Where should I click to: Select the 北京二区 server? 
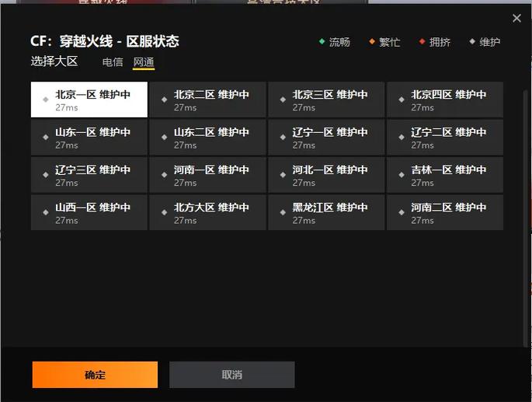[207, 100]
